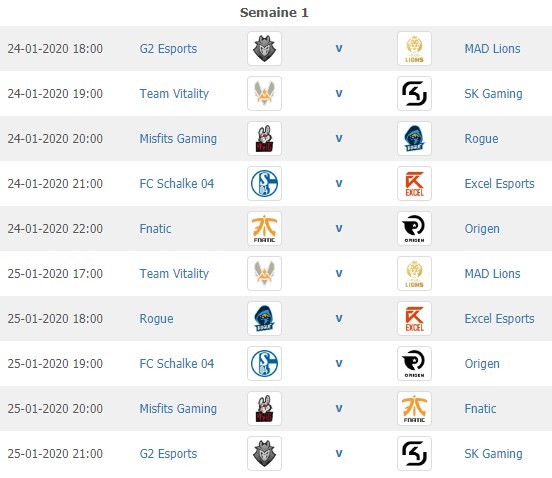Click the Team Vitality logo in the 25-01 17:00 match

(x=264, y=273)
